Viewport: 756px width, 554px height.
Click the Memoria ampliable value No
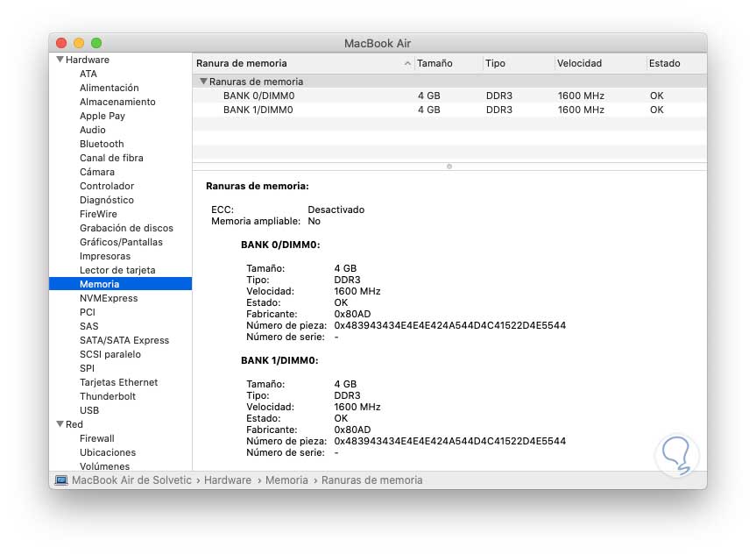tap(314, 221)
